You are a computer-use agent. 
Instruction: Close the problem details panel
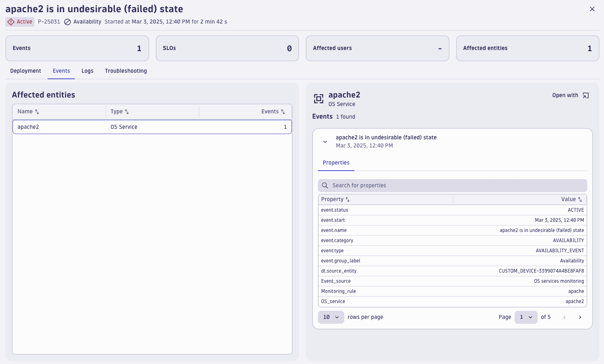(x=592, y=9)
